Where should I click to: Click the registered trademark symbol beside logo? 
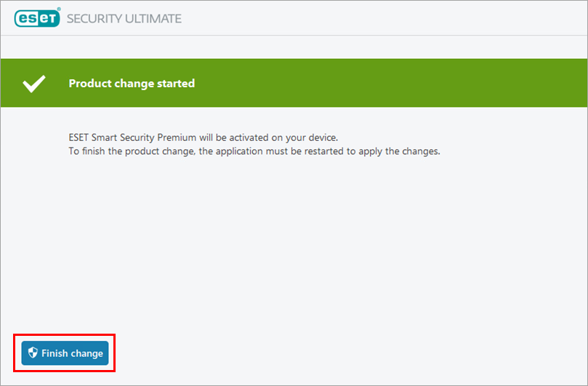point(60,11)
